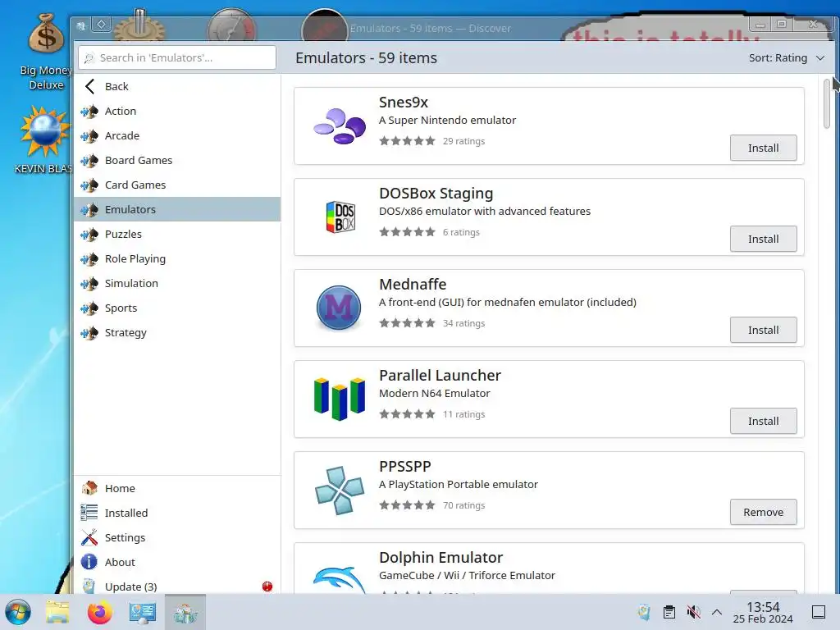Launch Firefox from the taskbar
The width and height of the screenshot is (840, 630).
(x=99, y=612)
